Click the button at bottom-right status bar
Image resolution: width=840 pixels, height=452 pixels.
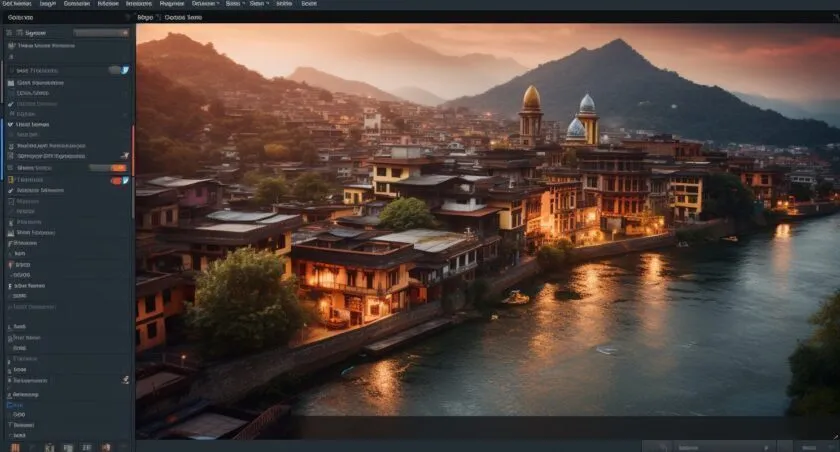tap(809, 447)
